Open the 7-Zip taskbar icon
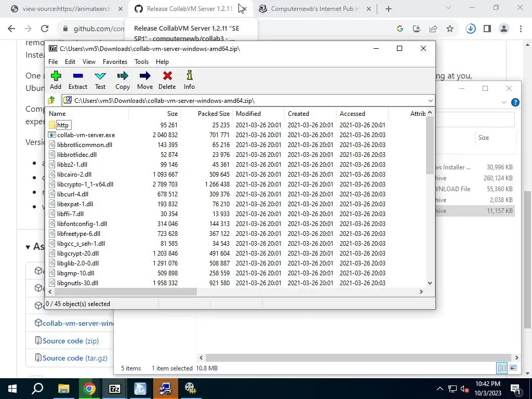 [115, 389]
